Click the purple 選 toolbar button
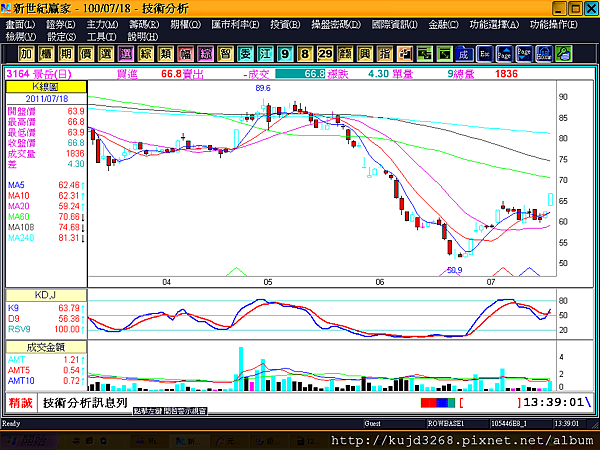Image resolution: width=600 pixels, height=450 pixels. coord(126,54)
